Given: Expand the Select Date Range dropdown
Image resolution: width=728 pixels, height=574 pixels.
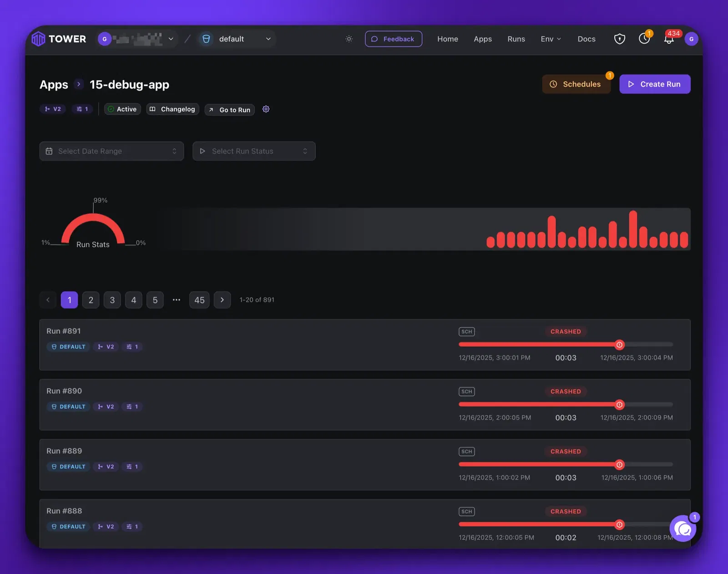Looking at the screenshot, I should point(111,151).
